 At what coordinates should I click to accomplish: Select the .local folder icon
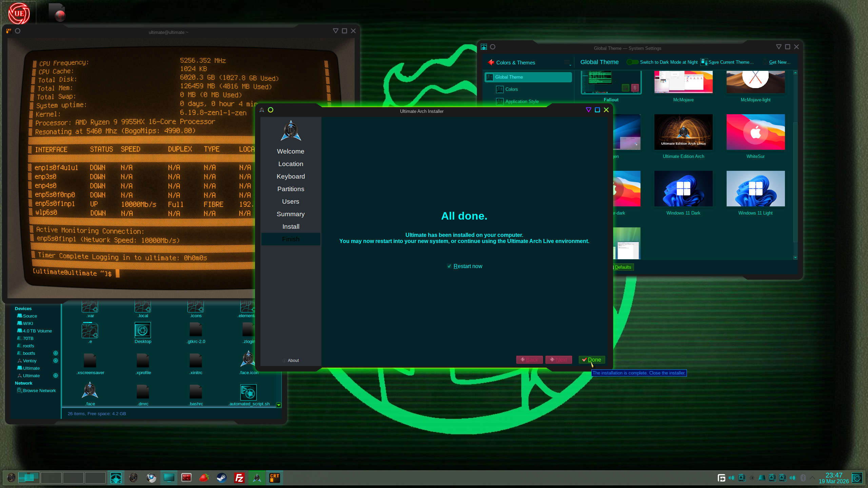pos(143,306)
